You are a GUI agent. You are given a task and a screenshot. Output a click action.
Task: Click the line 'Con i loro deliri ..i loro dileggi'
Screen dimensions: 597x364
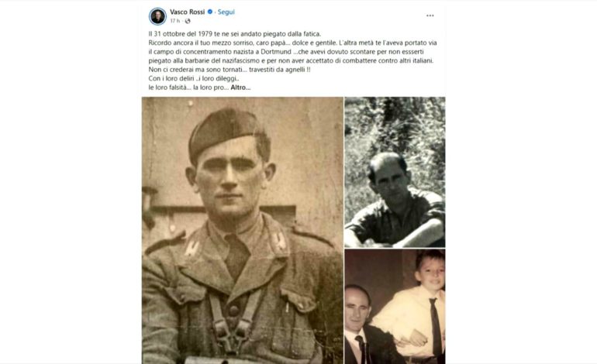click(x=194, y=79)
